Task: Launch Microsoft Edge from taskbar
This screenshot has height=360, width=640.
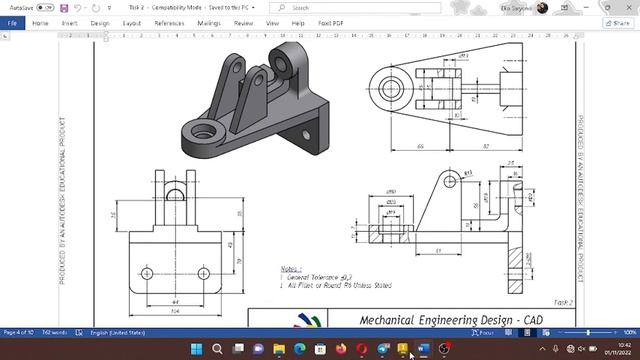Action: coord(300,349)
